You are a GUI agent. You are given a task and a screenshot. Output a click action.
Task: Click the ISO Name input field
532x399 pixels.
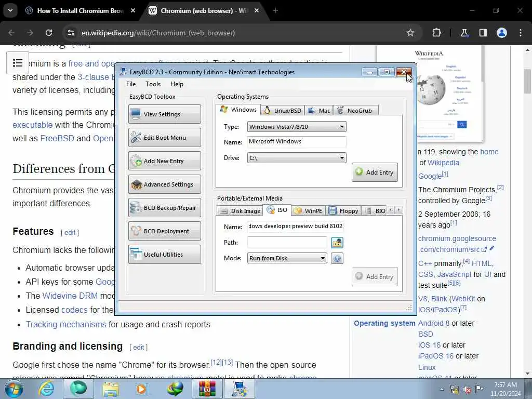[x=295, y=227]
